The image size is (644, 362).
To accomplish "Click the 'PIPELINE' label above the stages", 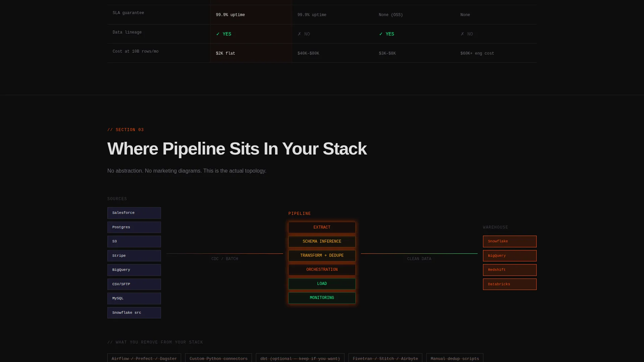I will coord(300,214).
